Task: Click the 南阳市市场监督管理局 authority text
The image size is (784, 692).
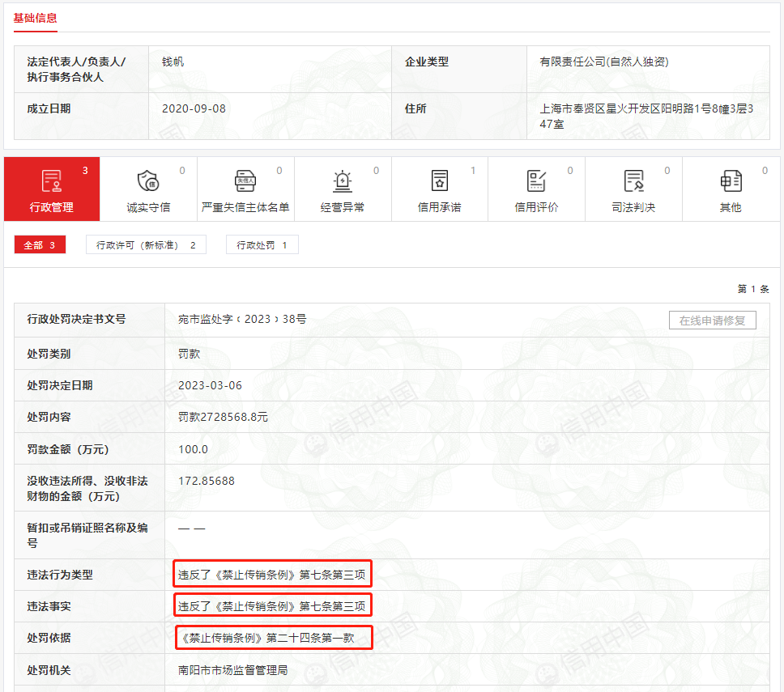Action: (x=232, y=670)
